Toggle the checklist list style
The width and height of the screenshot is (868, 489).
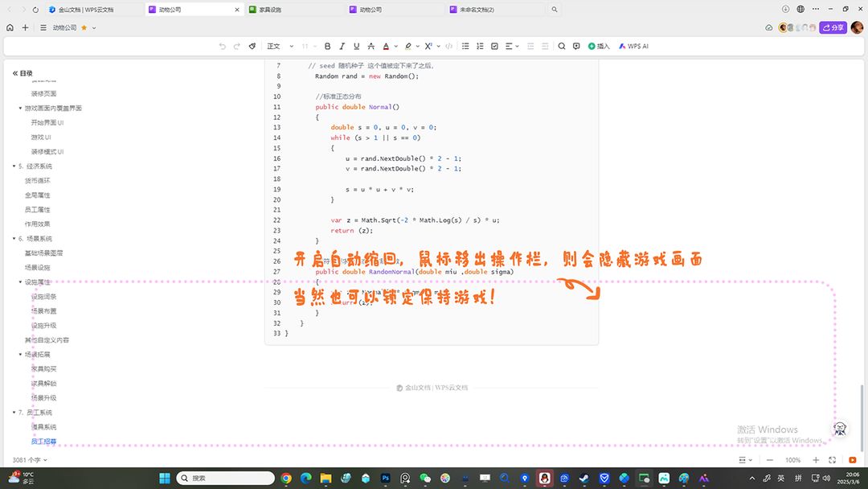(x=494, y=46)
